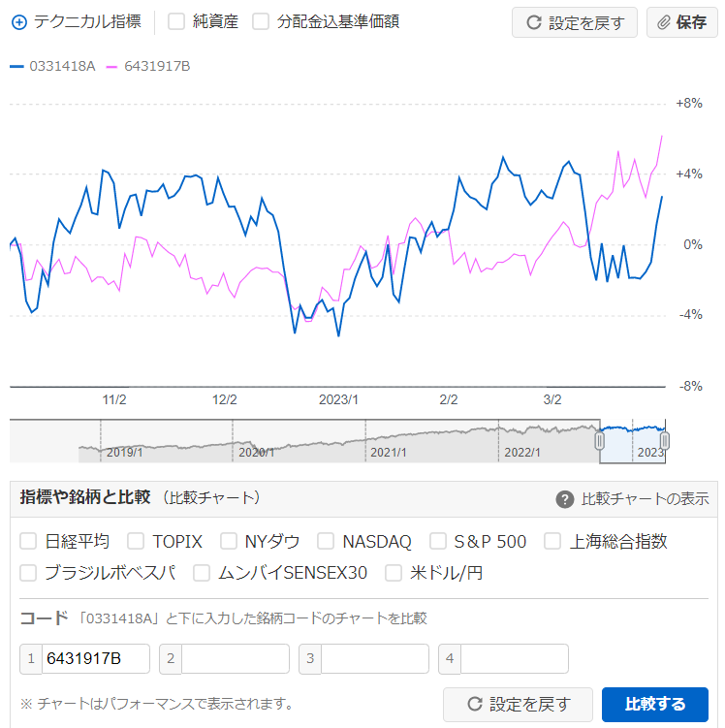The width and height of the screenshot is (725, 728).
Task: Check 米ドル/円 comparison box
Action: 394,573
